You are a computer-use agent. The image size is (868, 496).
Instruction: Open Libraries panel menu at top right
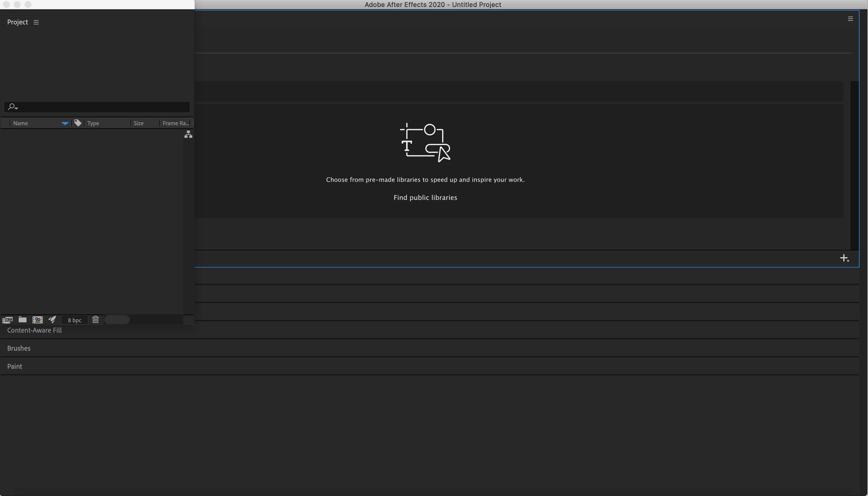(x=850, y=19)
